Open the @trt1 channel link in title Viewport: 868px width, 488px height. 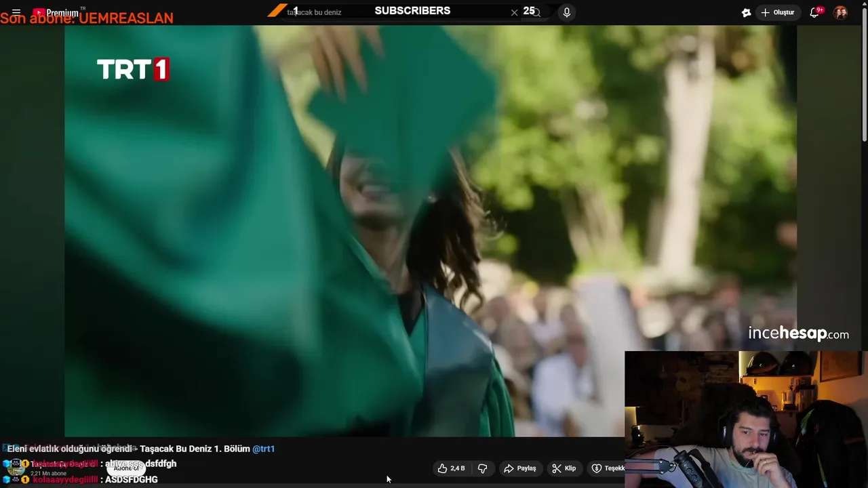tap(263, 449)
